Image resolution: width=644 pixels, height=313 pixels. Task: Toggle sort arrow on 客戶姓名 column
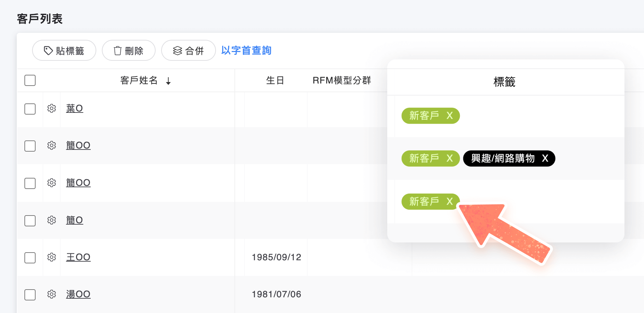pos(169,81)
